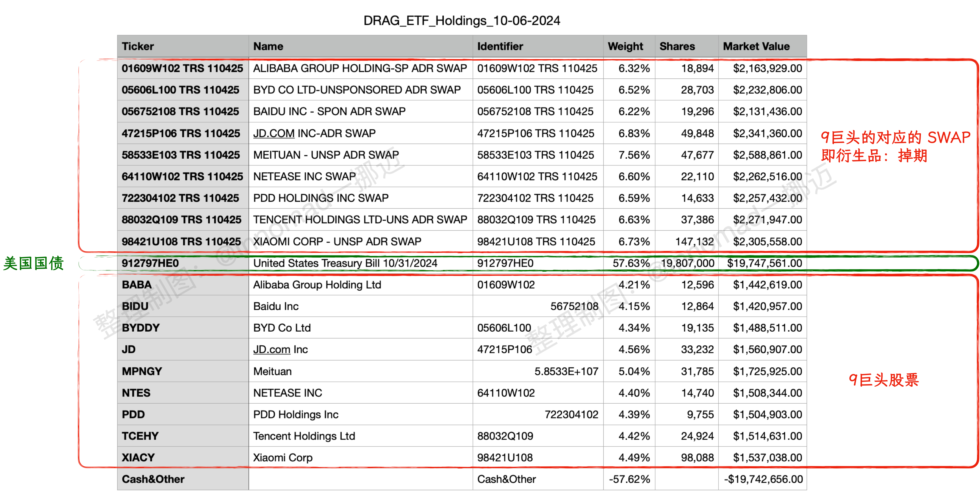This screenshot has height=501, width=980.
Task: Select Baidu Inc name cell
Action: 361,307
